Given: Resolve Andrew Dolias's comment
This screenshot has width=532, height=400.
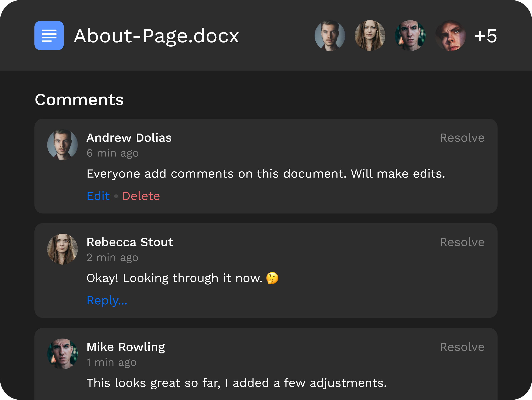Looking at the screenshot, I should [462, 137].
